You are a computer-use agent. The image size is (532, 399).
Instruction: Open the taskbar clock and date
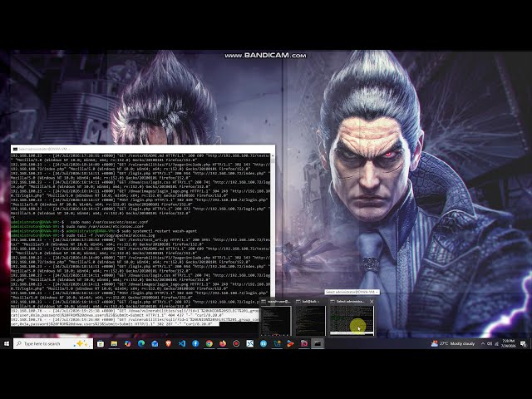[x=509, y=343]
